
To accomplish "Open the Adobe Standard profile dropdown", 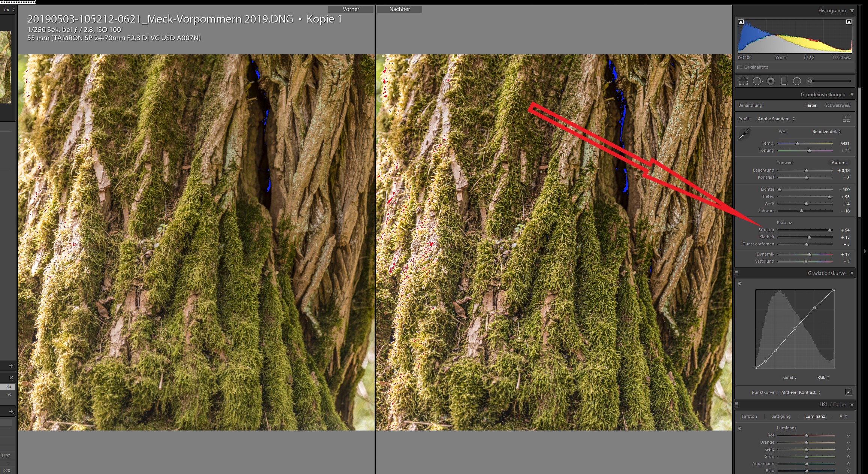I will 776,119.
